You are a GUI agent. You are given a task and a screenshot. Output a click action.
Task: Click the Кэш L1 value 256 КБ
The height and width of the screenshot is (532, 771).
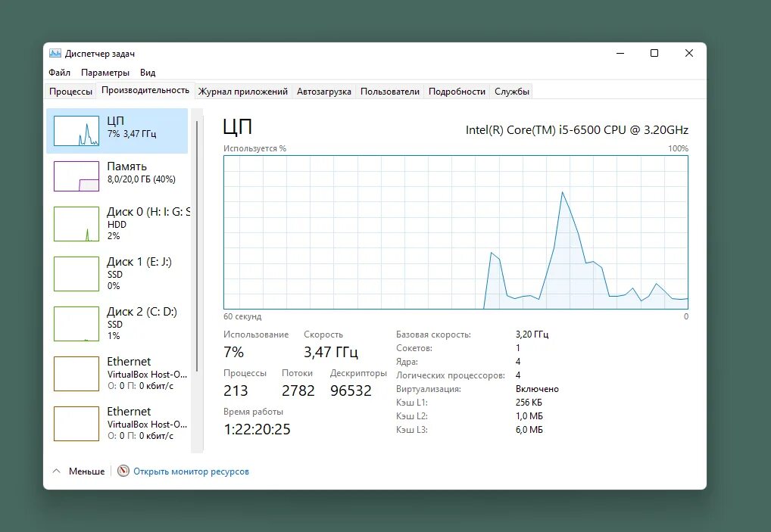click(x=529, y=403)
